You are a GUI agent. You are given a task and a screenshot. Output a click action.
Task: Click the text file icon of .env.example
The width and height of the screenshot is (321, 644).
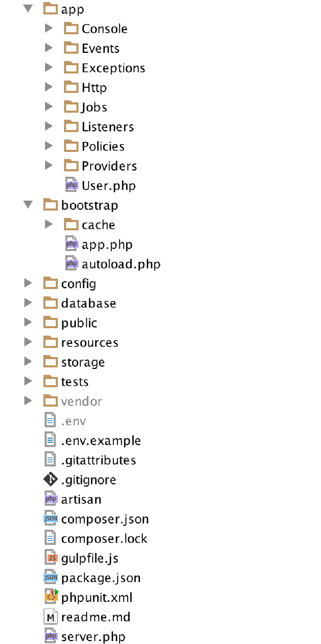[50, 440]
